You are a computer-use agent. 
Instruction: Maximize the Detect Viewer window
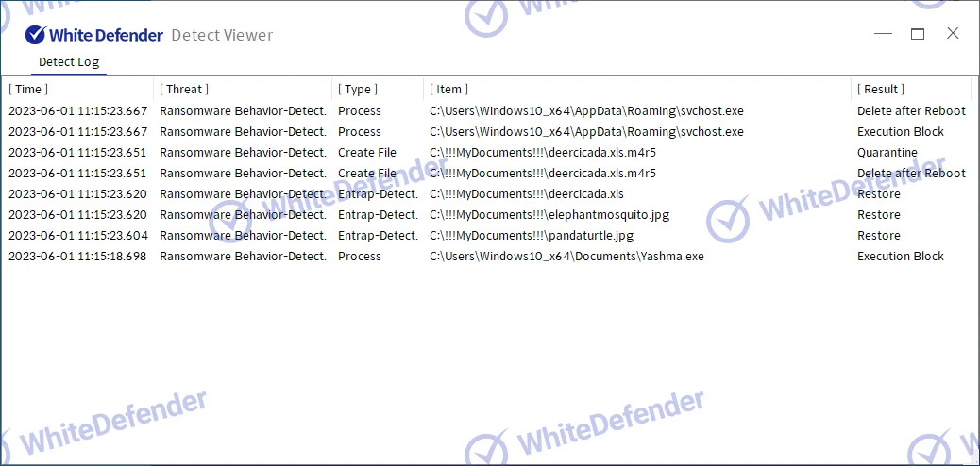[x=917, y=34]
